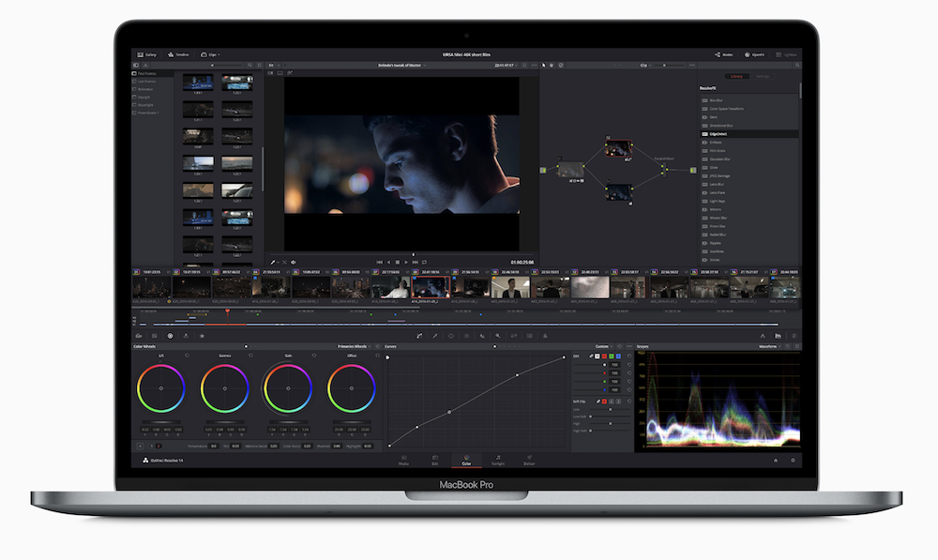
Task: Open the viewer options three-dot menu
Action: (x=535, y=66)
